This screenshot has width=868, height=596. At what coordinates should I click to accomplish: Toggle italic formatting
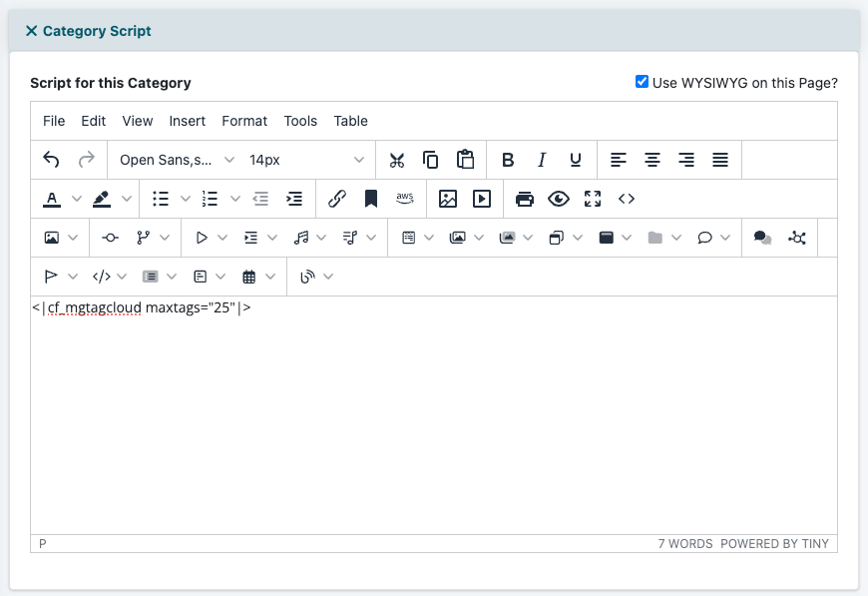[542, 160]
